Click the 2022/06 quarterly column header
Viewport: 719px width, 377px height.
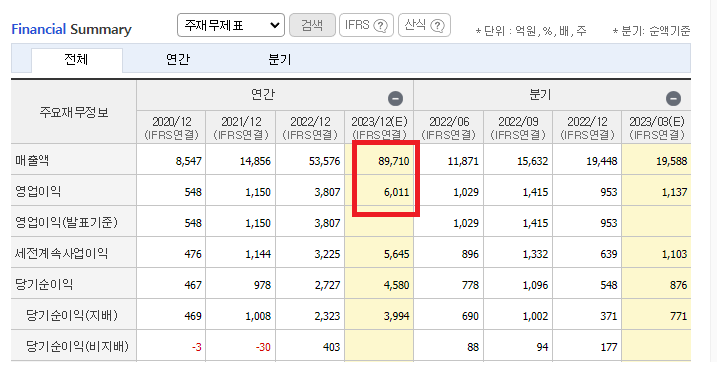coord(449,128)
